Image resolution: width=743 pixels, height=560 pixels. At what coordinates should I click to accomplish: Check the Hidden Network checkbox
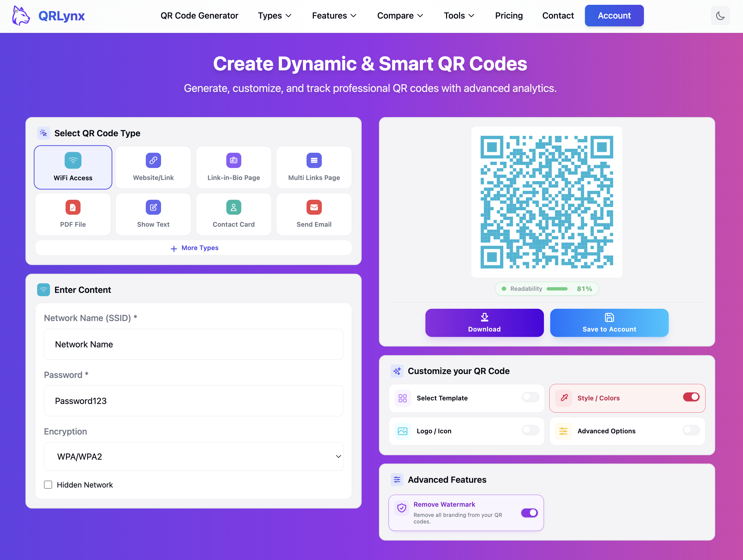coord(48,485)
